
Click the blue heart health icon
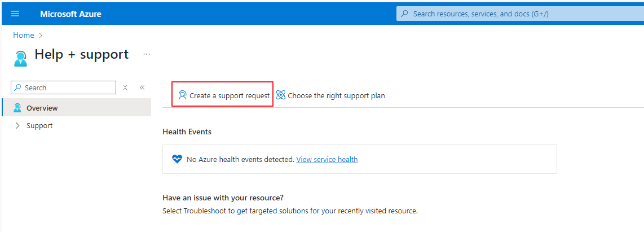point(177,159)
